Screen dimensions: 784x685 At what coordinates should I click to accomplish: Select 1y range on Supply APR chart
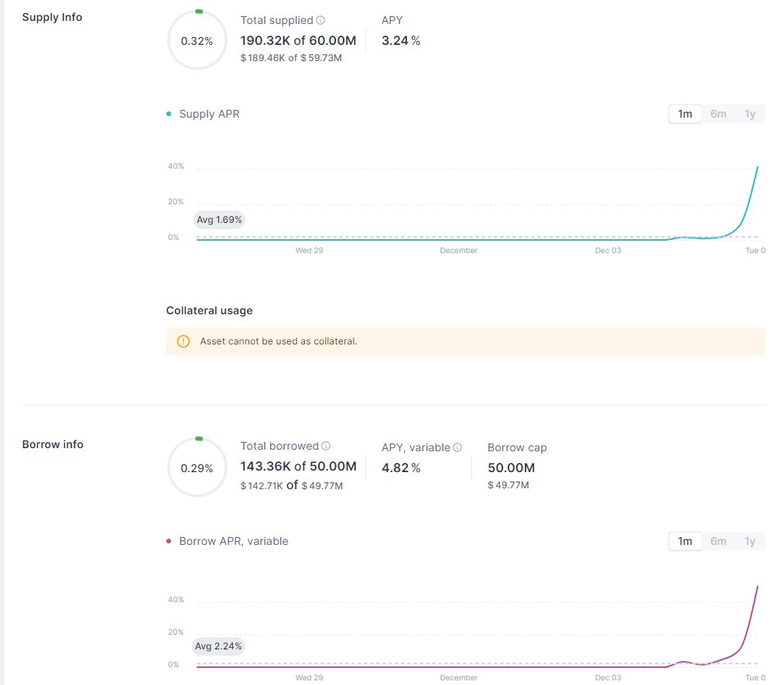[750, 114]
